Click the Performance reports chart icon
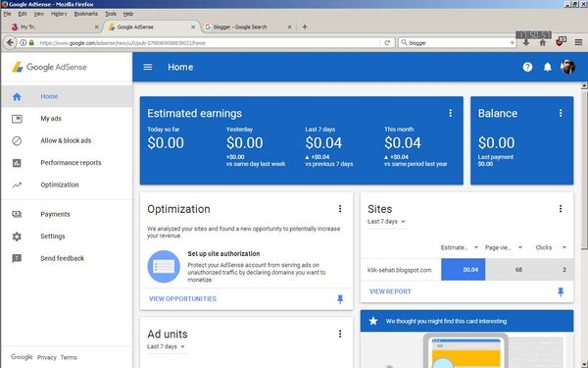 tap(17, 163)
